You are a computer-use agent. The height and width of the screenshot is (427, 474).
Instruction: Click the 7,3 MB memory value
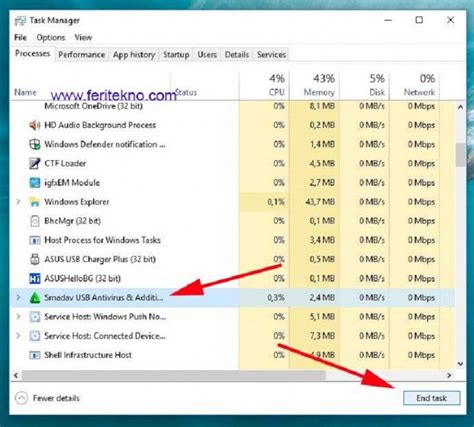tap(322, 336)
